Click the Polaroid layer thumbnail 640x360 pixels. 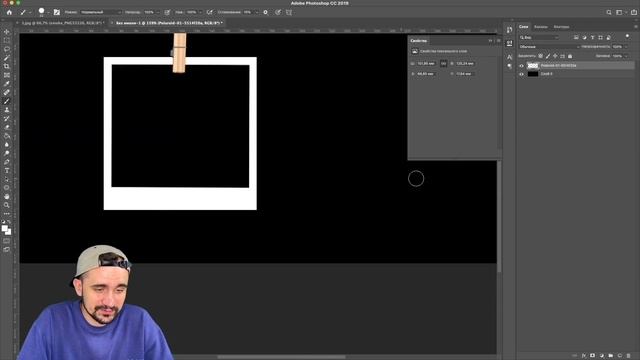533,66
